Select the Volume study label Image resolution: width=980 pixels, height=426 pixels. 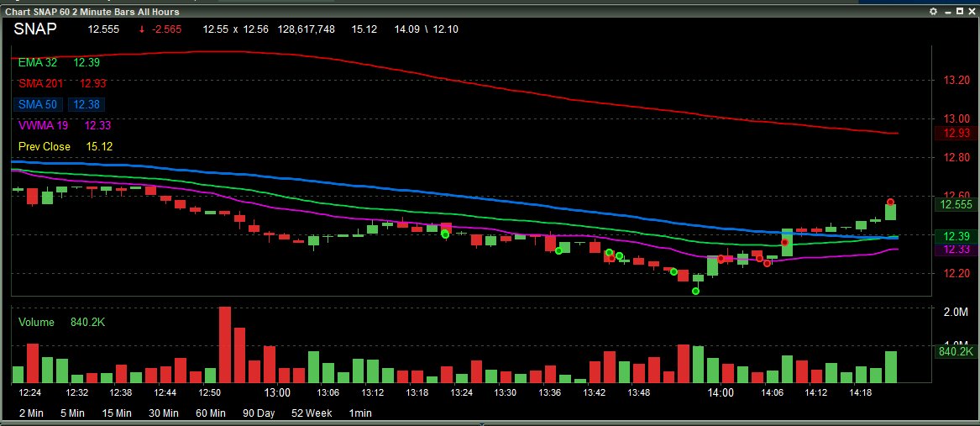pyautogui.click(x=36, y=322)
